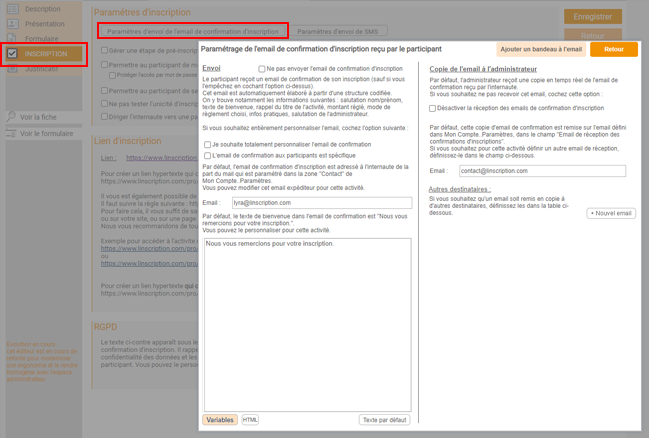Click the Présentation sidebar icon

tap(13, 24)
